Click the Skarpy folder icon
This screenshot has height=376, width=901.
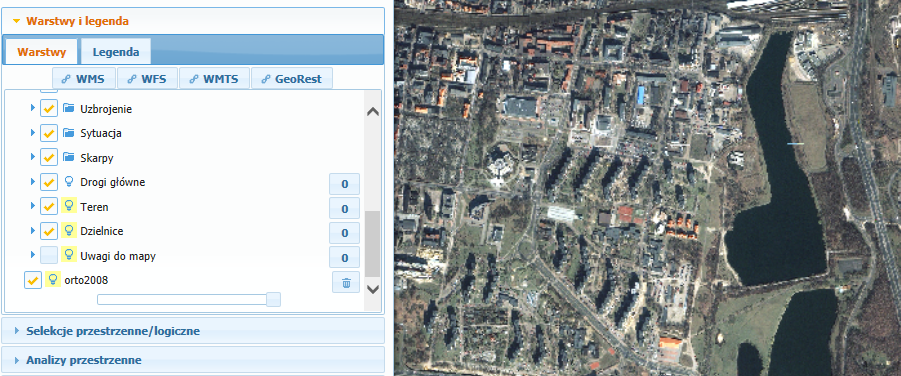click(x=69, y=157)
